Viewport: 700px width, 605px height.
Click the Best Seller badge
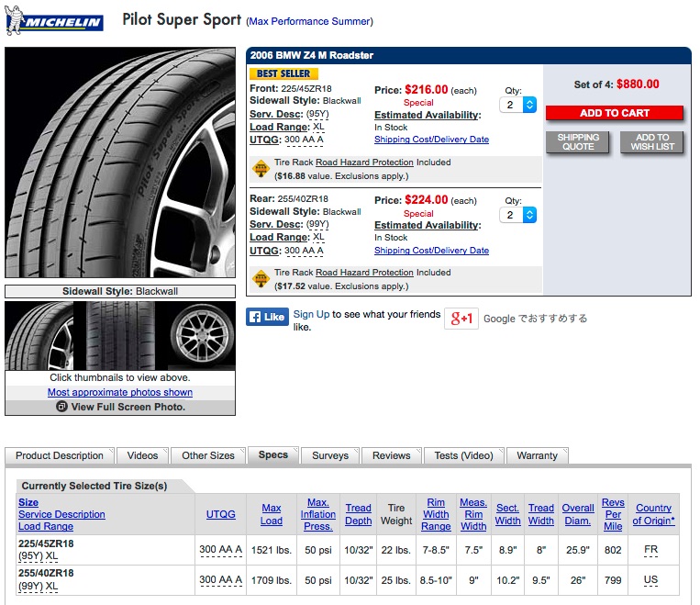pyautogui.click(x=283, y=73)
